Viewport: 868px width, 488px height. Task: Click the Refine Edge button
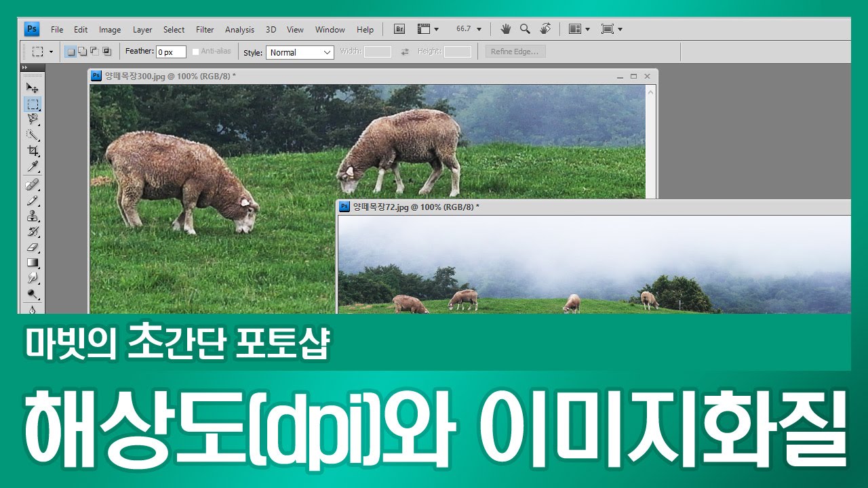pyautogui.click(x=515, y=52)
